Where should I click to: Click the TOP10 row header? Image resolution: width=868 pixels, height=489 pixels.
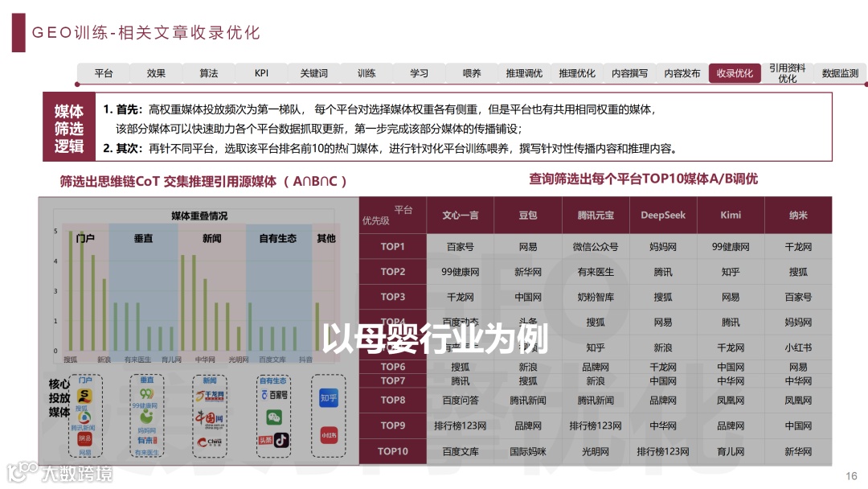tap(392, 451)
